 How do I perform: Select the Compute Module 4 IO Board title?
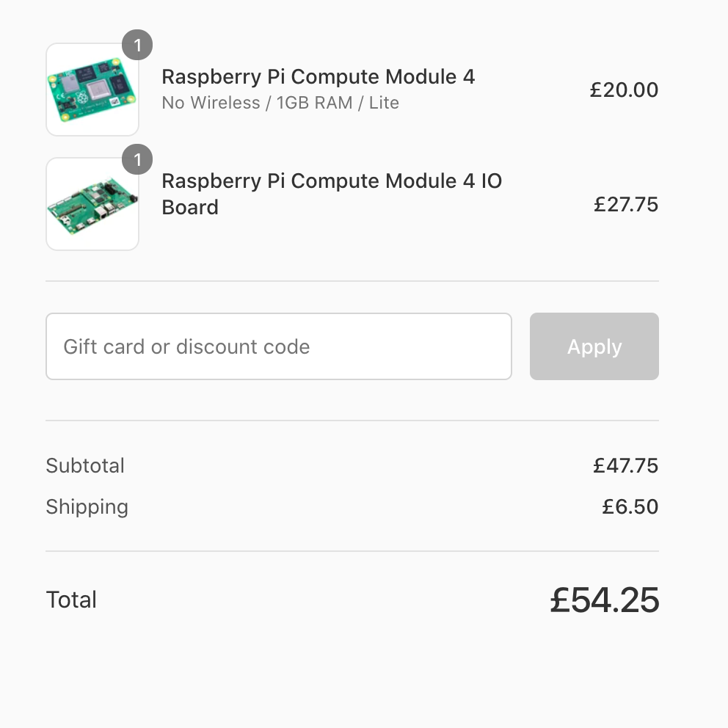point(331,194)
